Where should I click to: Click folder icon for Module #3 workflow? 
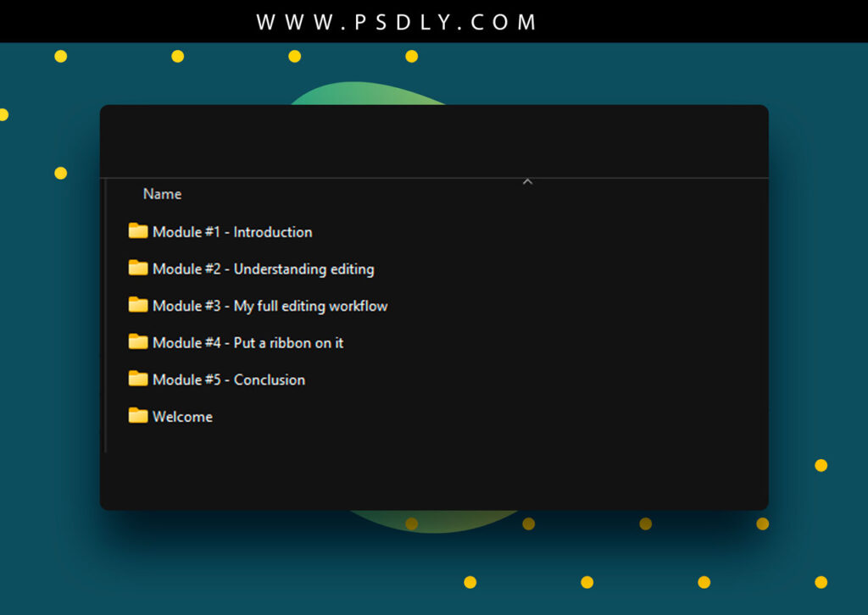click(x=137, y=305)
